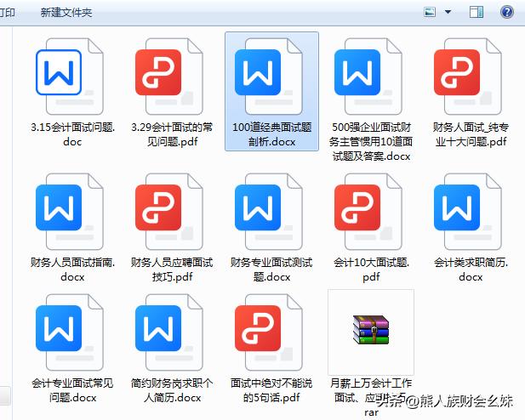Viewport: 525px width, 420px height.
Task: Click the 新建文件夹 toolbar button
Action: [x=66, y=13]
